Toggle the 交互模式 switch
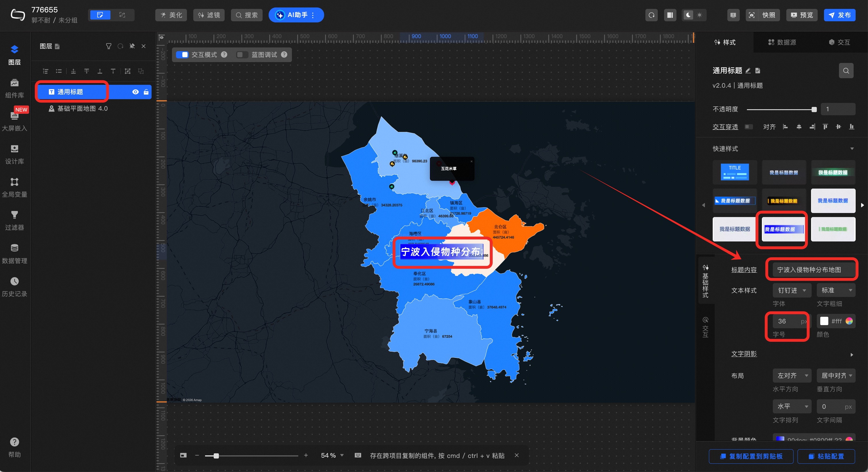868x472 pixels. click(x=183, y=55)
